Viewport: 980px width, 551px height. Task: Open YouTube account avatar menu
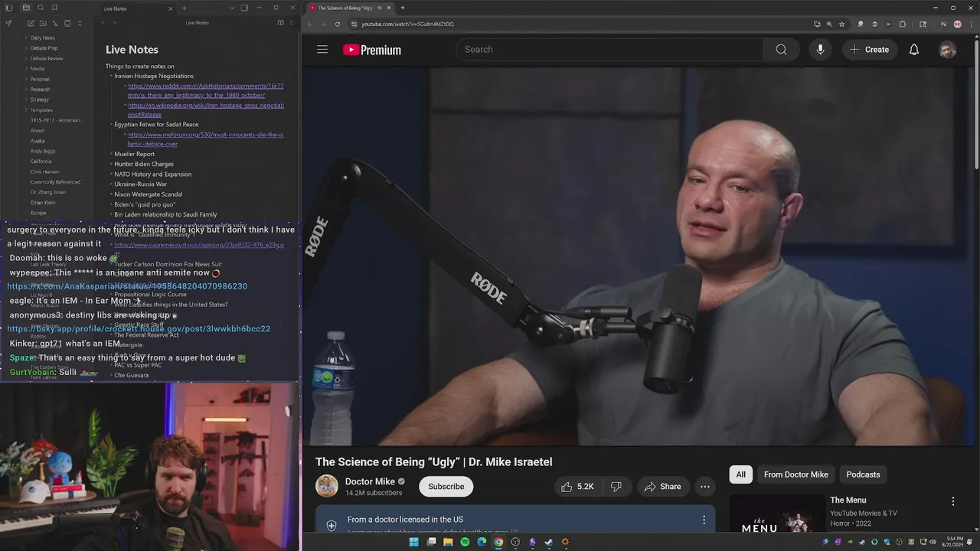pos(948,50)
